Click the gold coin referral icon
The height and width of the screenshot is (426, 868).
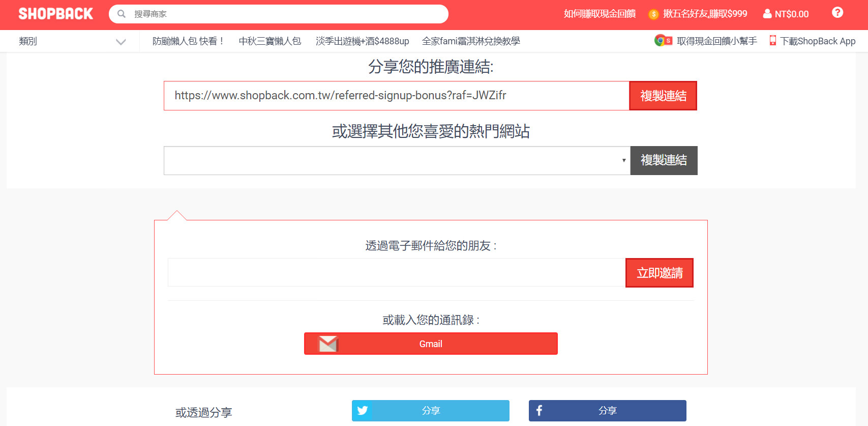[654, 14]
